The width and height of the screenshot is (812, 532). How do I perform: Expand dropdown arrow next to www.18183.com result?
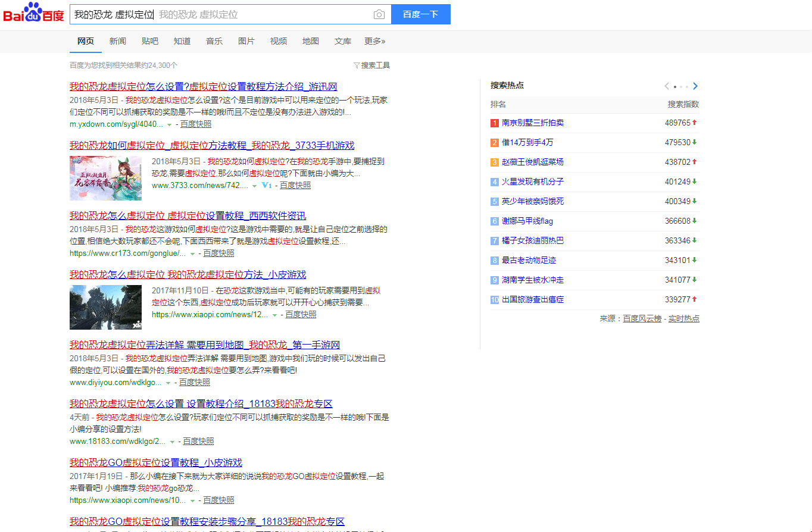pos(172,442)
